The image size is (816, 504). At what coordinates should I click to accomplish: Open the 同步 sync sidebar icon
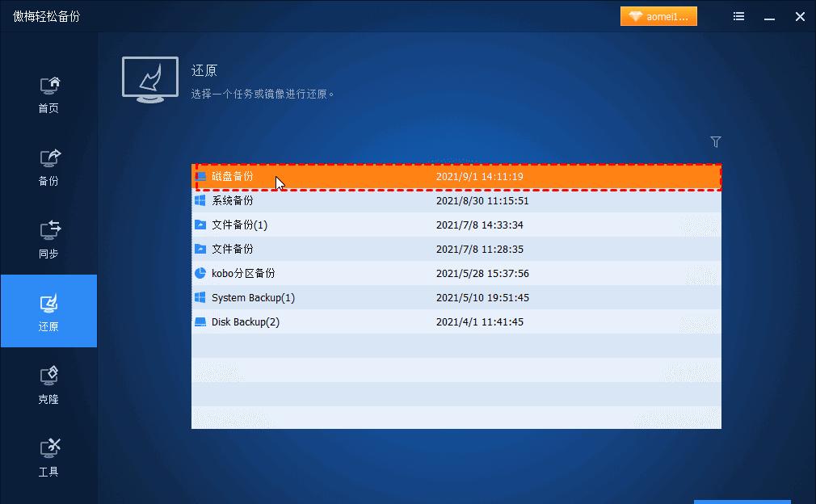pyautogui.click(x=49, y=231)
